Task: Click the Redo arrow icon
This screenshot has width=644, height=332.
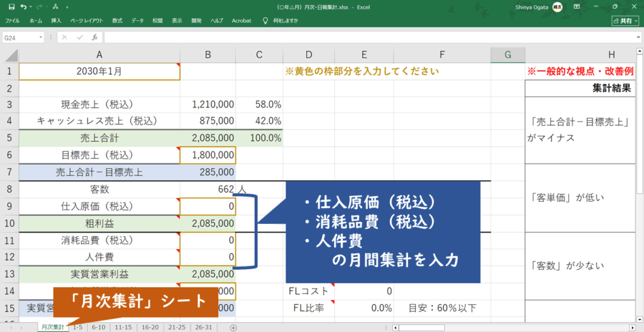Action: [x=40, y=7]
